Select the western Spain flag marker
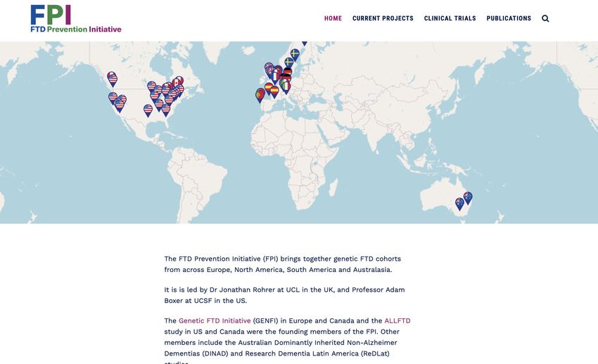Viewport: 598px width, 364px height. [x=269, y=89]
